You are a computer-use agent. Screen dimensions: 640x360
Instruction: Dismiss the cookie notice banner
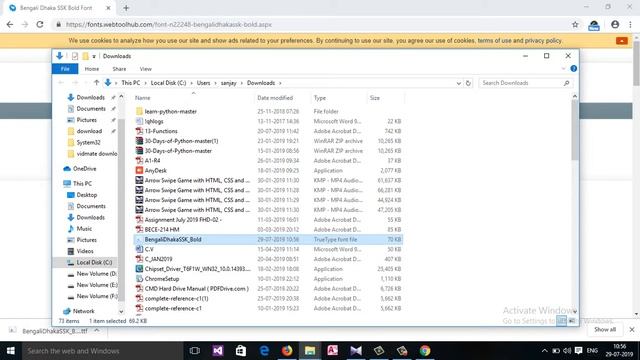(x=622, y=41)
